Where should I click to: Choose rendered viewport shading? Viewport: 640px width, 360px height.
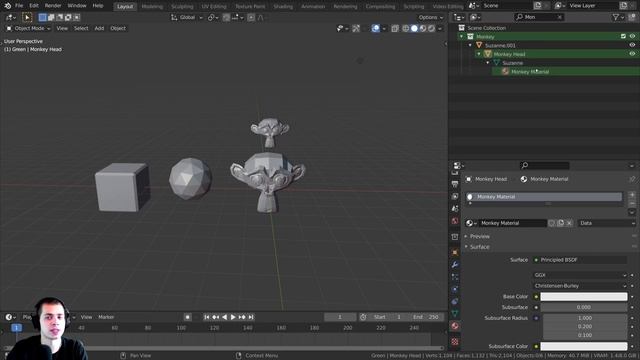tap(431, 28)
